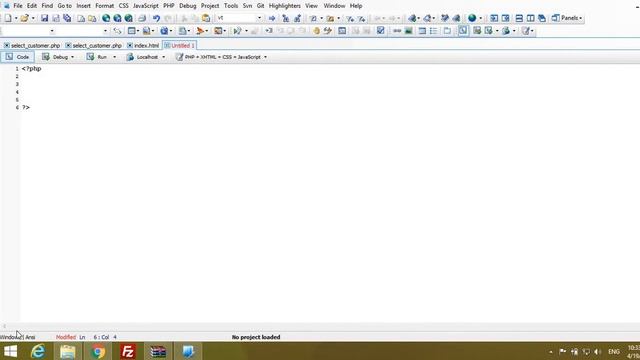The width and height of the screenshot is (640, 360).
Task: Open Internet Explorer from the taskbar
Action: (x=38, y=351)
